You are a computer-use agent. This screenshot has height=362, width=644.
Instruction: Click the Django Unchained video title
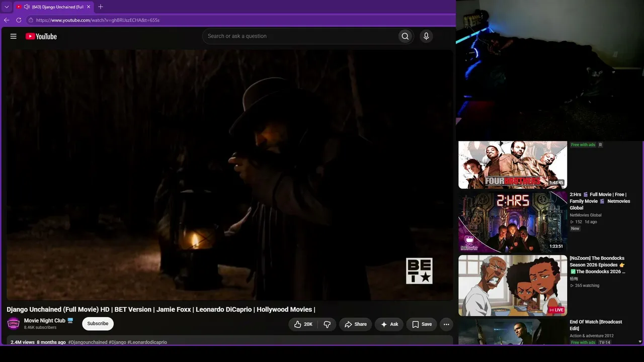point(161,309)
